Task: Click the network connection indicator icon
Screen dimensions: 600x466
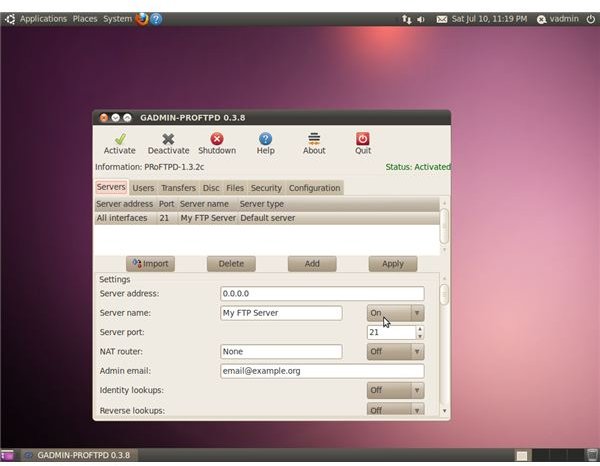Action: click(x=406, y=19)
